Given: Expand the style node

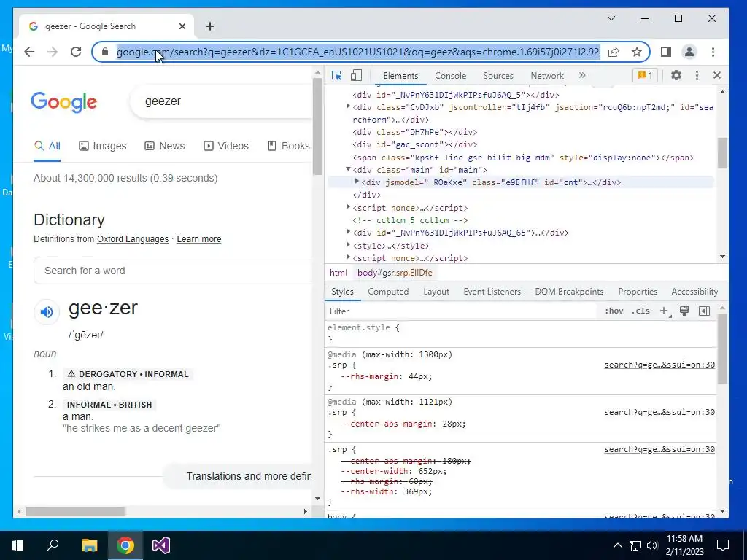Looking at the screenshot, I should [x=348, y=245].
